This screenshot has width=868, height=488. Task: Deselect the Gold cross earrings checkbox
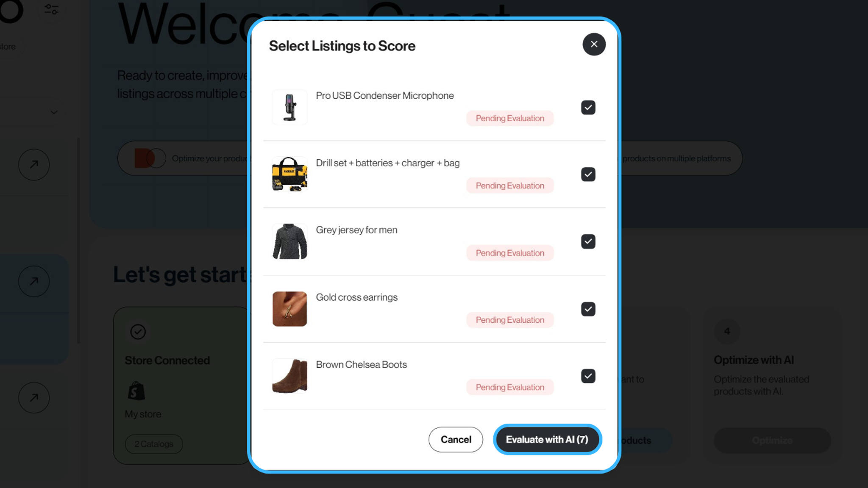pyautogui.click(x=588, y=309)
